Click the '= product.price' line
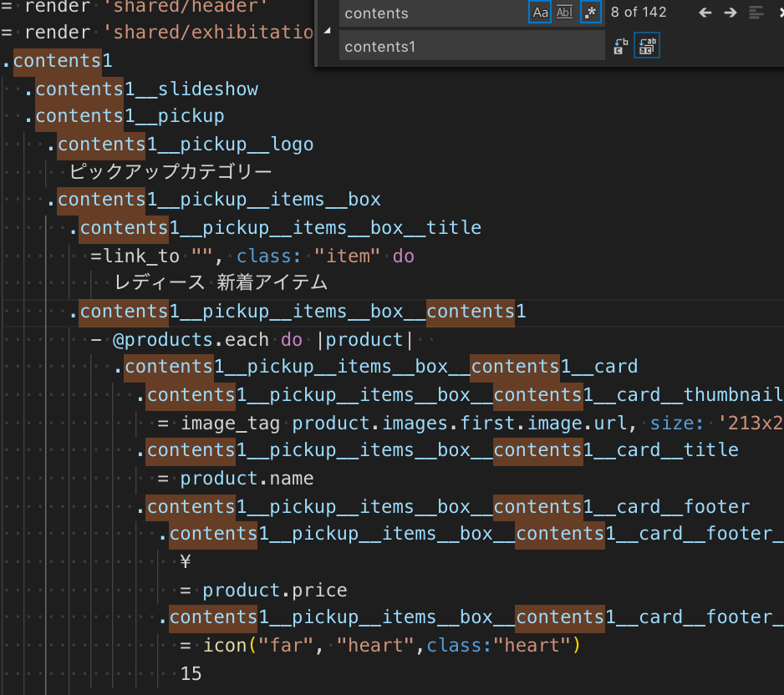Viewport: 784px width, 695px height. pos(263,590)
